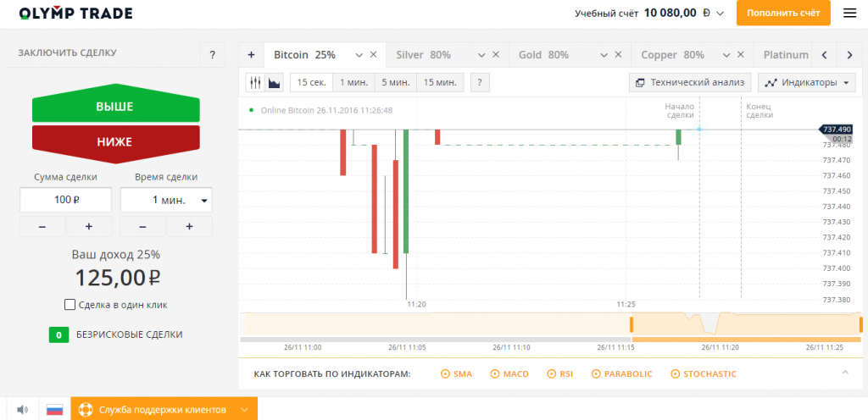Close the Copper tab
Image resolution: width=868 pixels, height=420 pixels.
tap(741, 55)
